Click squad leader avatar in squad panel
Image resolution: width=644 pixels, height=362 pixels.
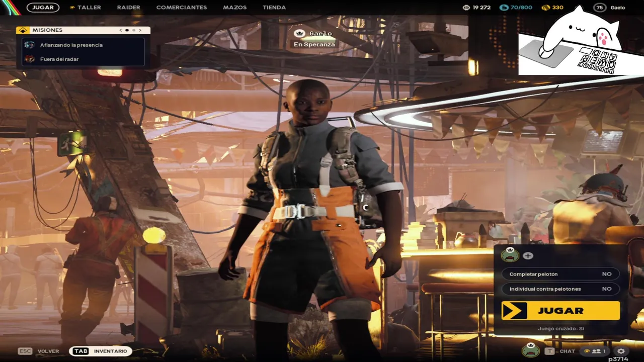point(510,255)
